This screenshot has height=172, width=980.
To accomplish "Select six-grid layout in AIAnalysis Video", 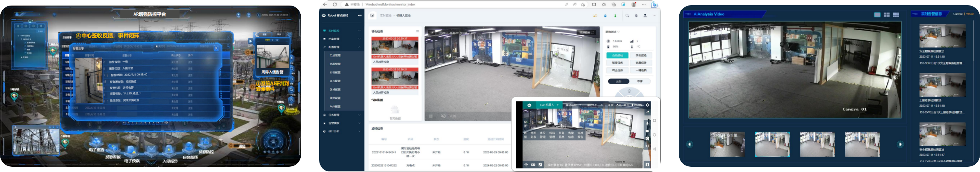I will [x=896, y=14].
